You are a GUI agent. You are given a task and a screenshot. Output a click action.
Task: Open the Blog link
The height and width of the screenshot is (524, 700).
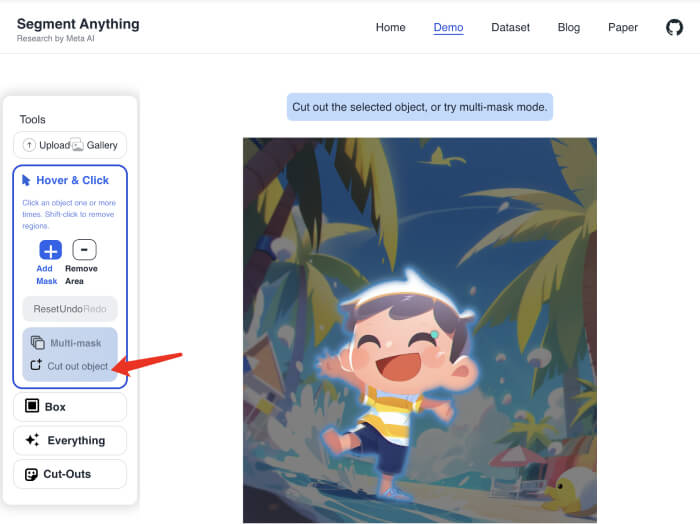[x=568, y=27]
